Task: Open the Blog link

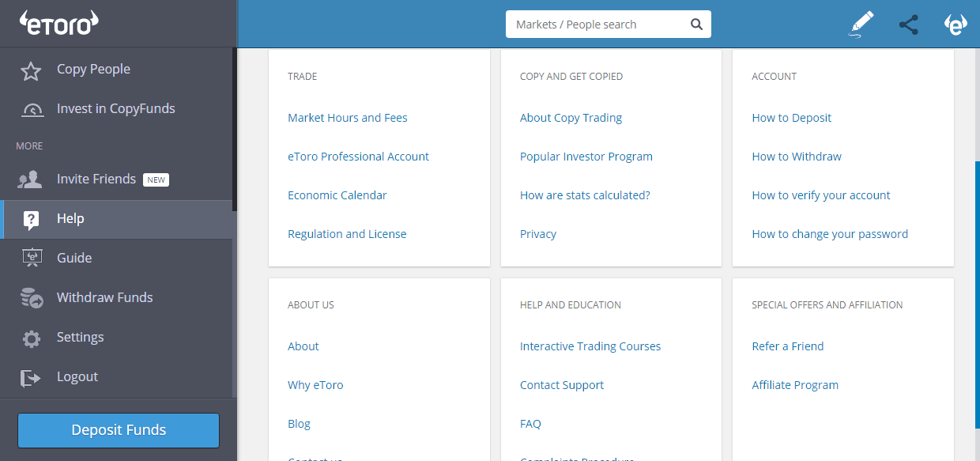Action: [299, 424]
